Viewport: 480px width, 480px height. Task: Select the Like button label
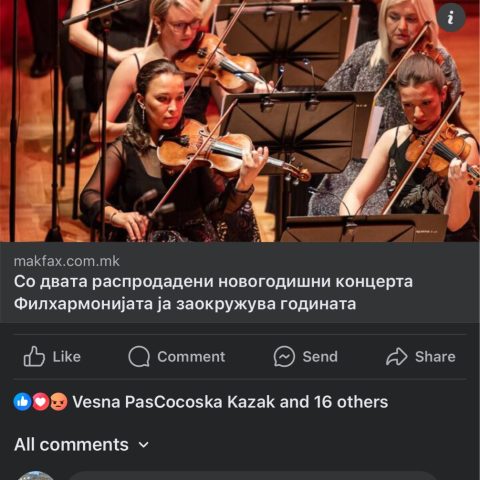[67, 357]
